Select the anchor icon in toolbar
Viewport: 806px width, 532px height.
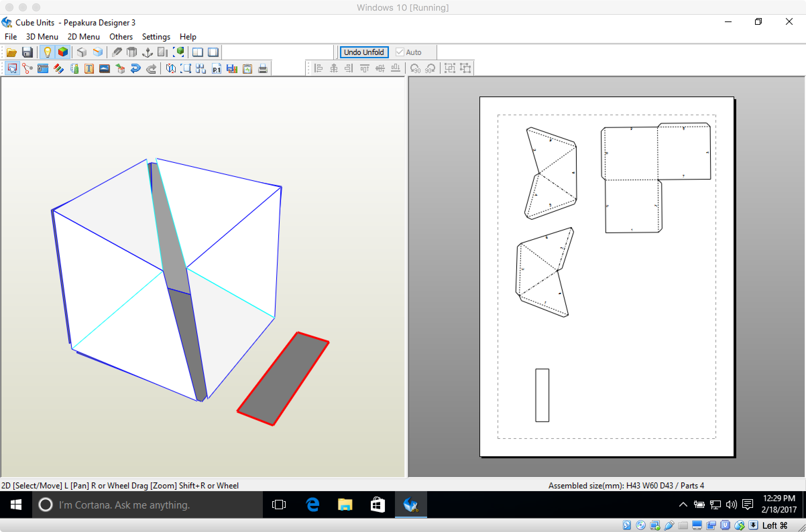click(x=147, y=52)
